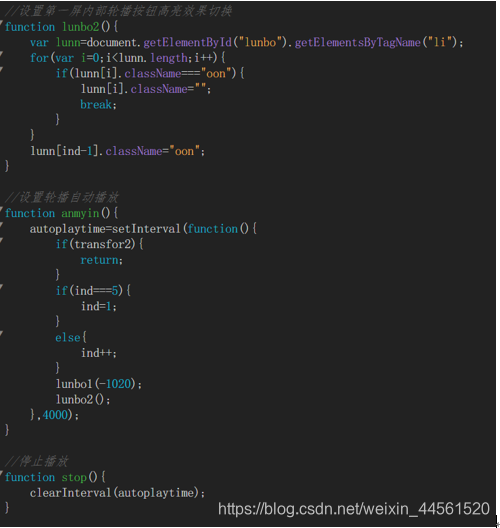Click the string "oon" assigned to lunn[ind-1].className

184,151
